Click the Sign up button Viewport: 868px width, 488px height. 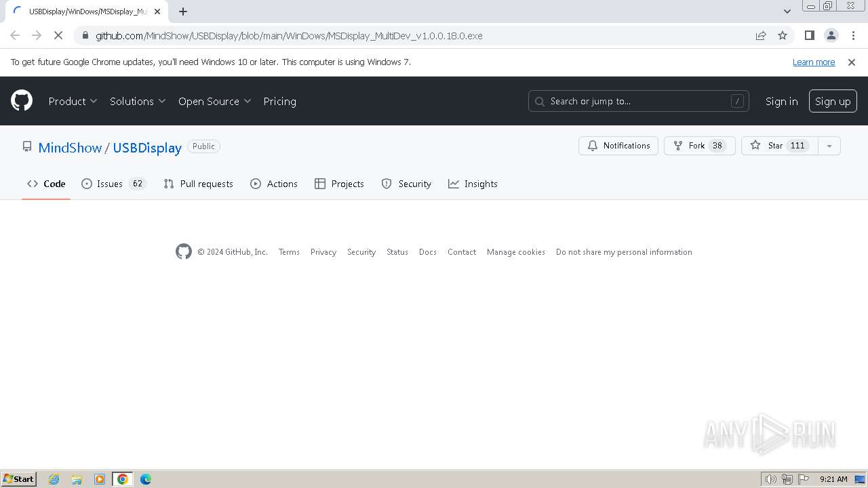833,101
